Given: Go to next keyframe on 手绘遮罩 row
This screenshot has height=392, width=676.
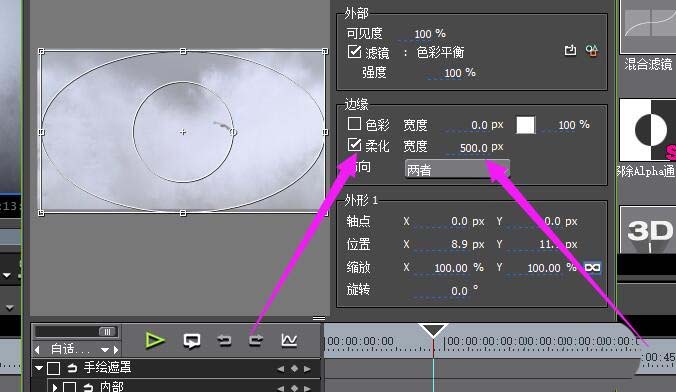Looking at the screenshot, I should [307, 369].
